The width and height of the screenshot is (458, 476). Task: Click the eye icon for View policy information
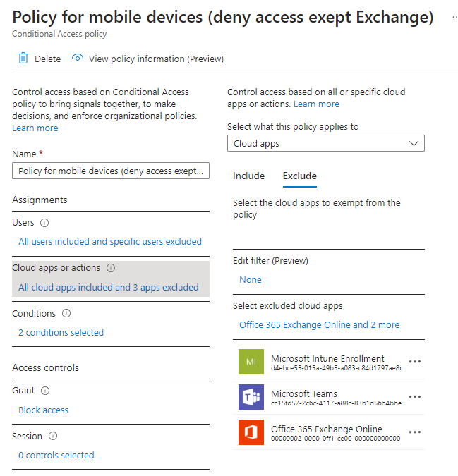tap(78, 58)
